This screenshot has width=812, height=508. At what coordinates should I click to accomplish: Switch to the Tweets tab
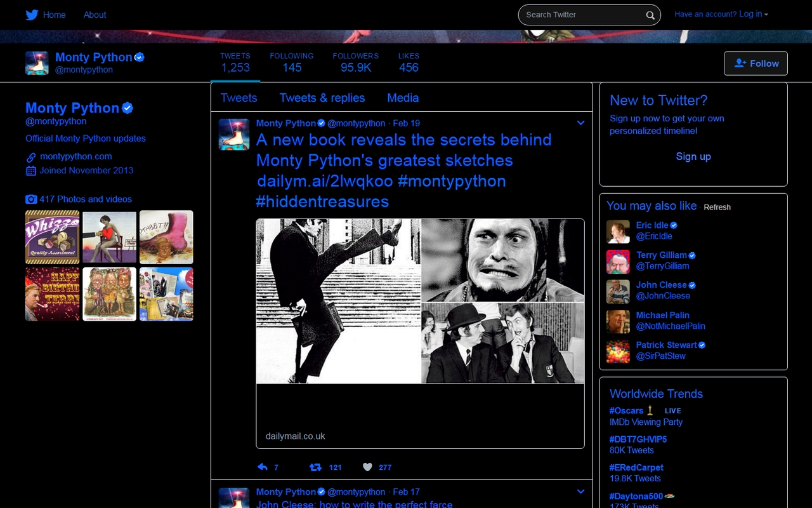239,98
